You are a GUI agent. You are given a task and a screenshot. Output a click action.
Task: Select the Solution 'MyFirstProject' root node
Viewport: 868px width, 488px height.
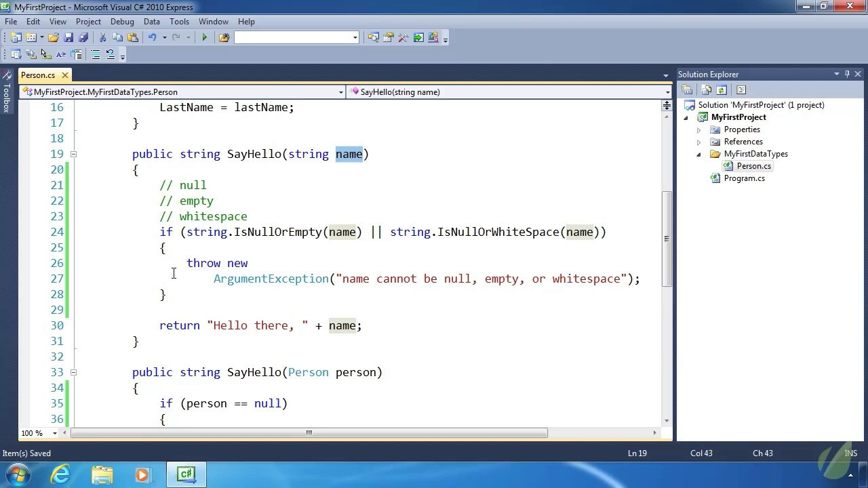[761, 105]
